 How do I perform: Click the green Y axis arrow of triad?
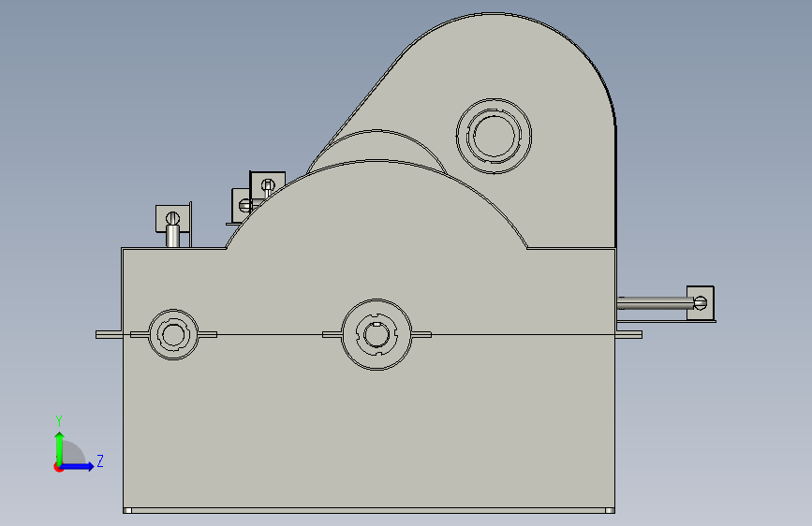(x=60, y=448)
